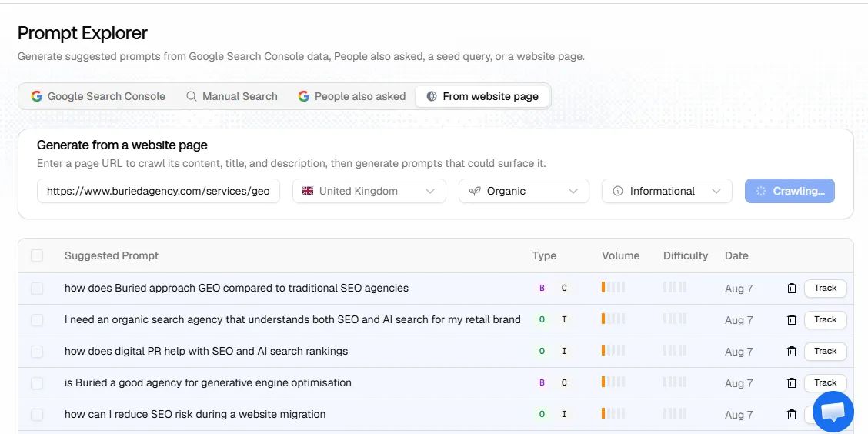Click the Google logo on People also asked

(303, 96)
